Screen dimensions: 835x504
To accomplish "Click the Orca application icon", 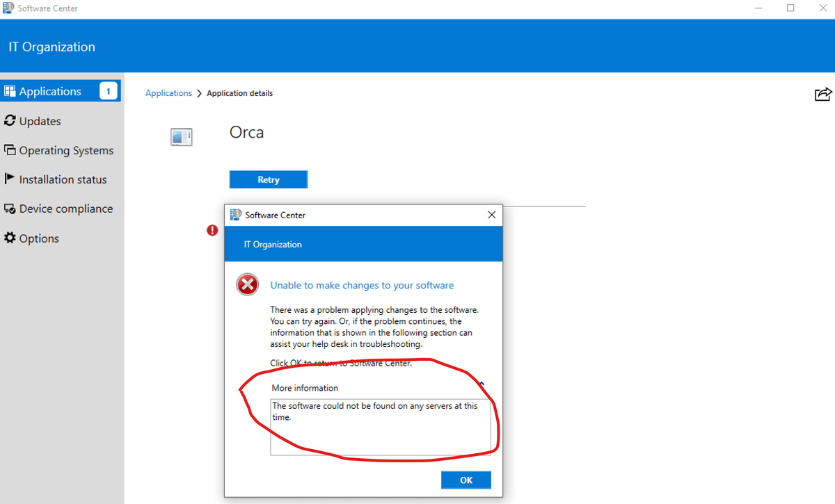I will click(x=182, y=136).
